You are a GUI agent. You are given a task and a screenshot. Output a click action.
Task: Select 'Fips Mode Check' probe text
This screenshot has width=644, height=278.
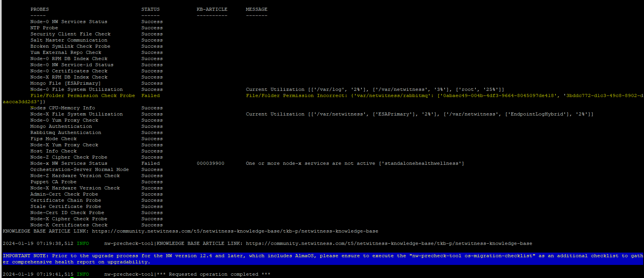[54, 139]
